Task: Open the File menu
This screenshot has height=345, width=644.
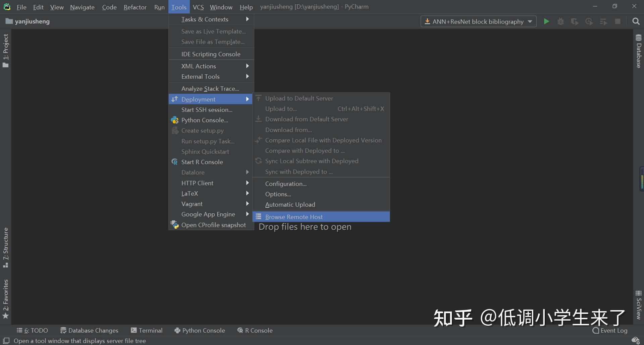Action: 21,7
